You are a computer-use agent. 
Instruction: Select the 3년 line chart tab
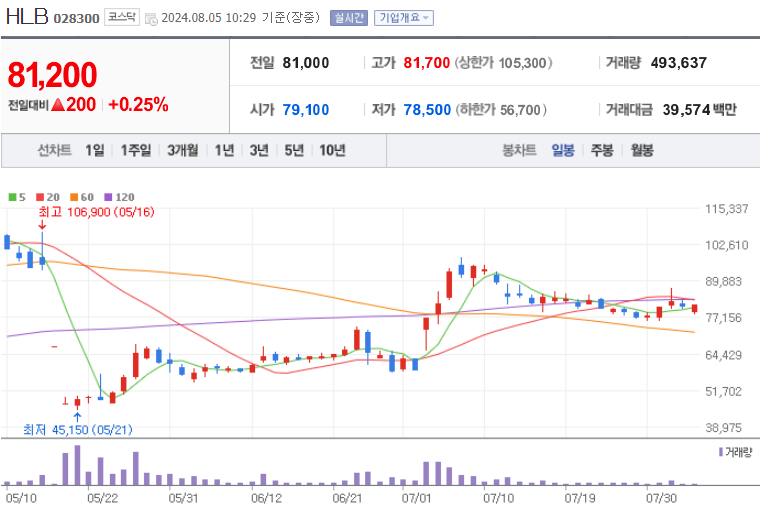point(259,150)
